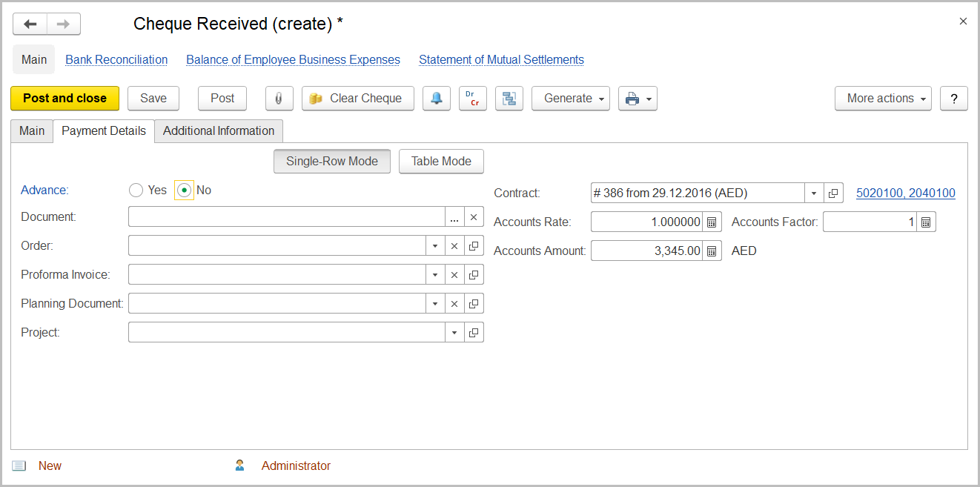
Task: Switch to the Additional Information tab
Action: pyautogui.click(x=219, y=130)
